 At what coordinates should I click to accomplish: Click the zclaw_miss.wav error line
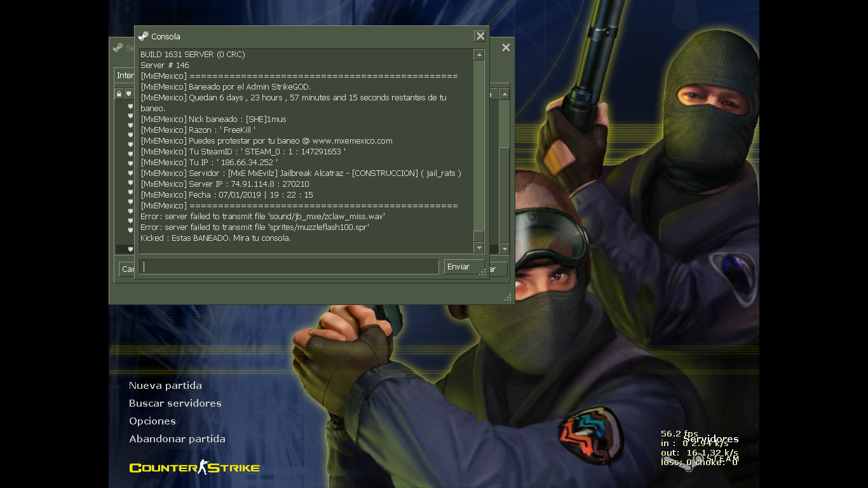263,216
